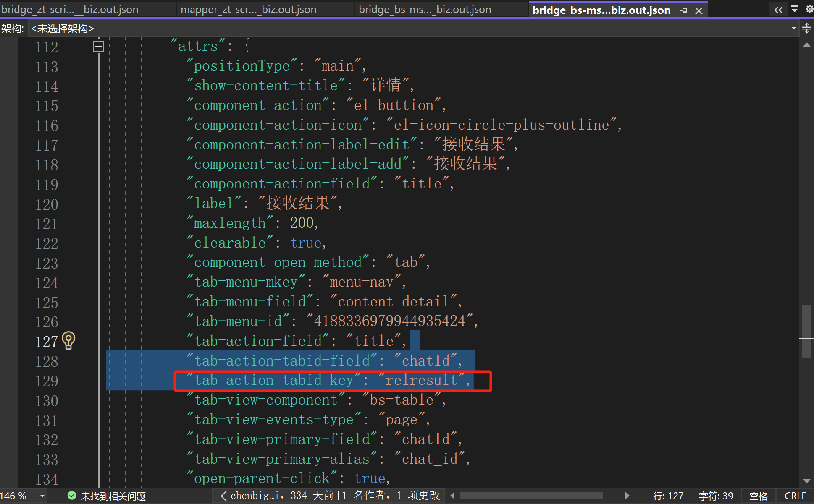814x504 pixels.
Task: Click the no issues found status icon
Action: pos(72,496)
